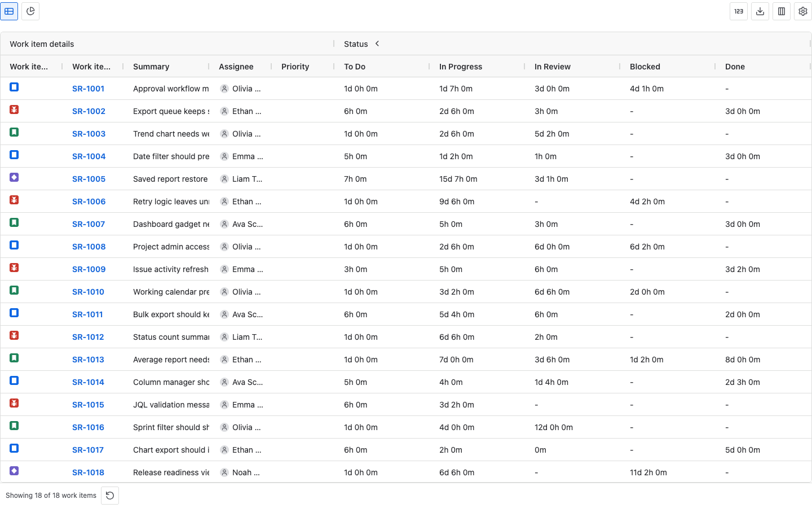Click the epic type icon for SR-1018
Viewport: 812px width, 508px height.
coord(14,471)
